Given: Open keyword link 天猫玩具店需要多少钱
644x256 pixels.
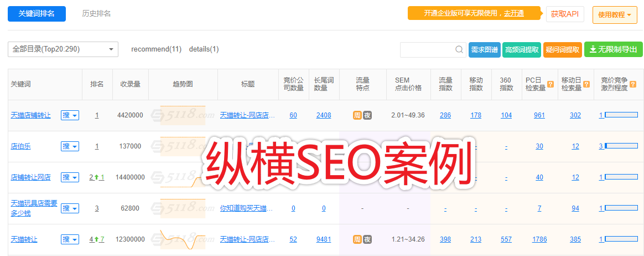Looking at the screenshot, I should coord(34,208).
